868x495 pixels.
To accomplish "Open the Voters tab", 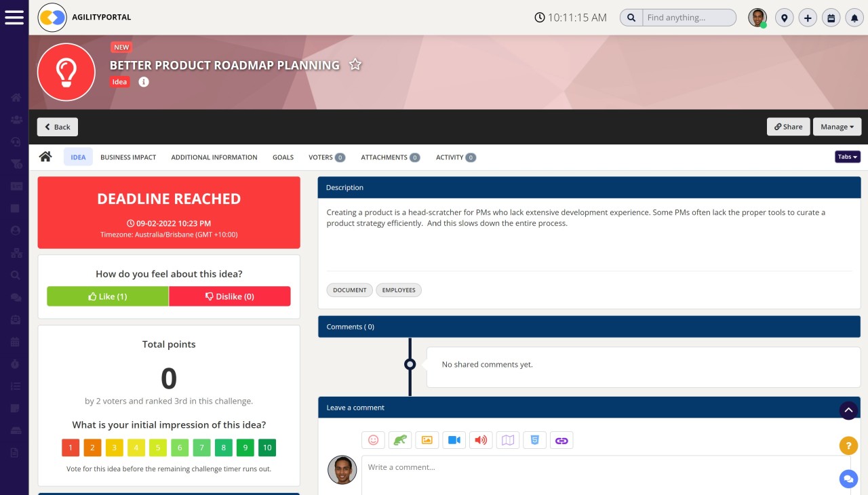I will click(x=322, y=157).
